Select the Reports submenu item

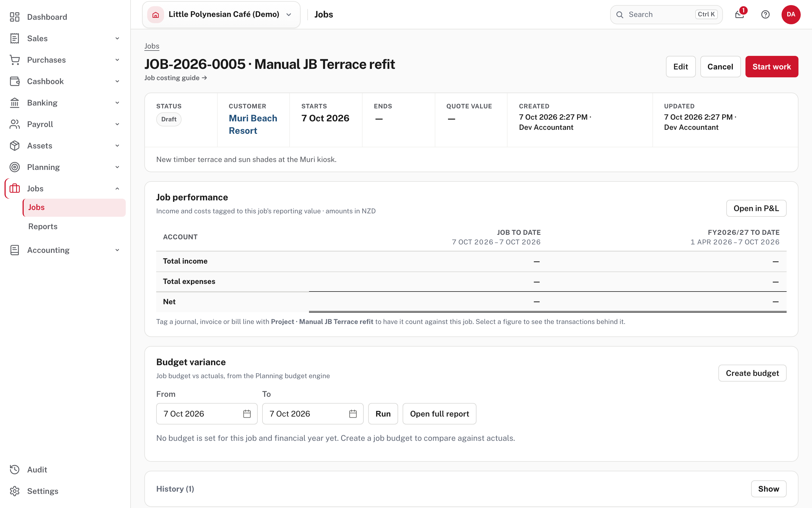point(74,226)
